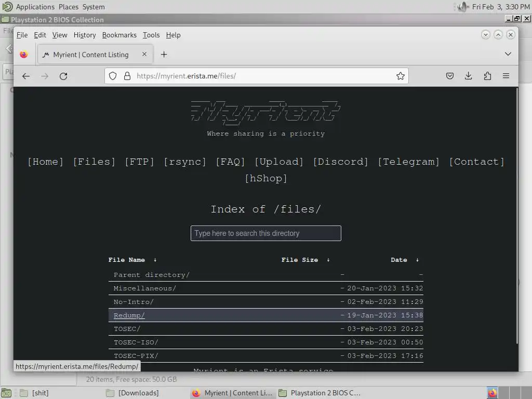Screen dimensions: 532x399
Task: Sort listing by File Name arrow
Action: pyautogui.click(x=155, y=260)
